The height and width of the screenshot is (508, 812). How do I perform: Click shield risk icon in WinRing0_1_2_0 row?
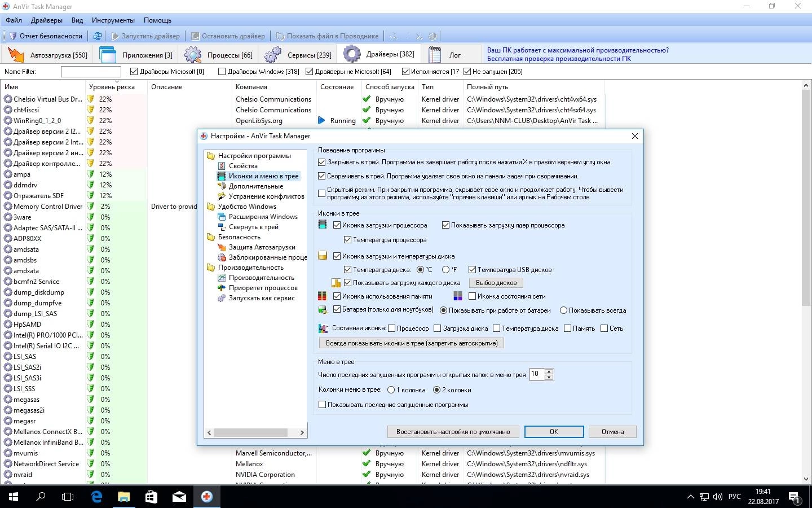[x=91, y=120]
